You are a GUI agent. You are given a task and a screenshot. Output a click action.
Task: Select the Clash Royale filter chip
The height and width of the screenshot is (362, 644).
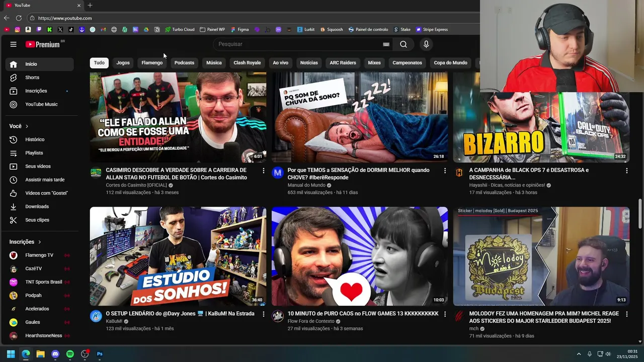point(247,63)
